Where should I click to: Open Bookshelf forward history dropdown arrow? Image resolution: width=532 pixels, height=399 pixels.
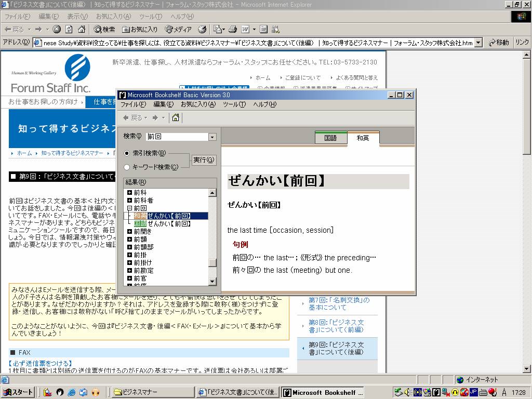(163, 118)
